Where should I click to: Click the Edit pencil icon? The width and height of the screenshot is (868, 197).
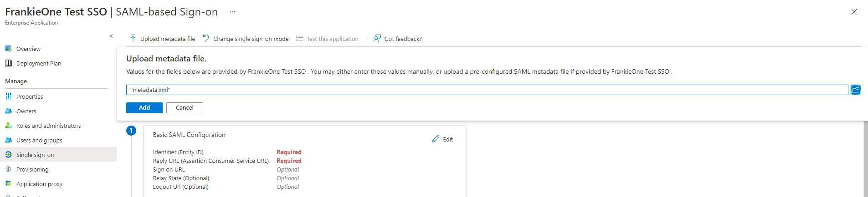(x=436, y=139)
